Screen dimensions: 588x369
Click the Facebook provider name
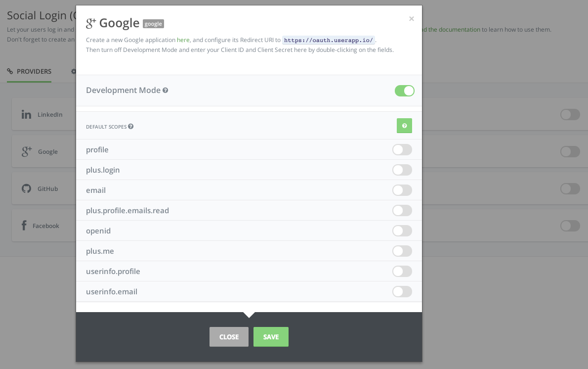pos(46,226)
